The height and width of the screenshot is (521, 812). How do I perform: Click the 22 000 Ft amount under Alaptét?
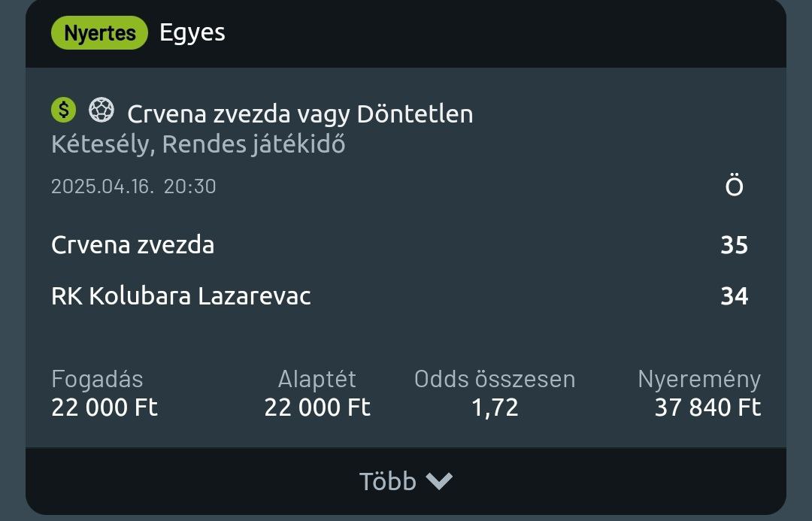pyautogui.click(x=317, y=407)
